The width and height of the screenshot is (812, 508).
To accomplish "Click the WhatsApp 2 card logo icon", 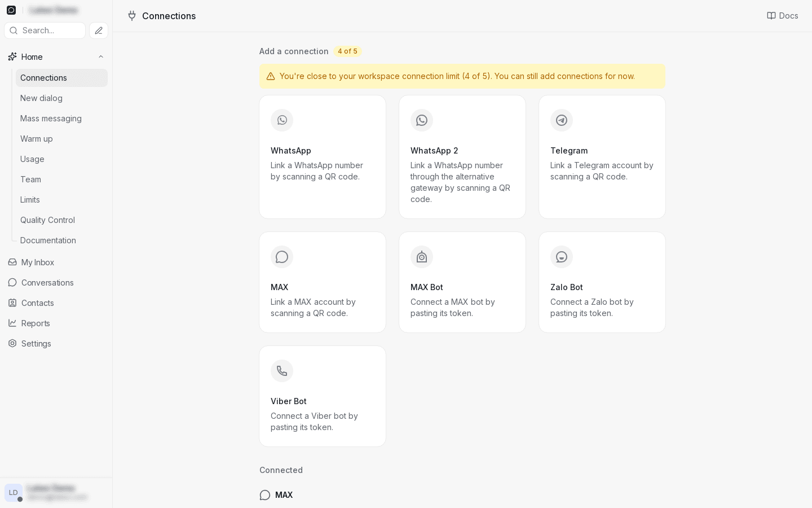I will coord(422,120).
